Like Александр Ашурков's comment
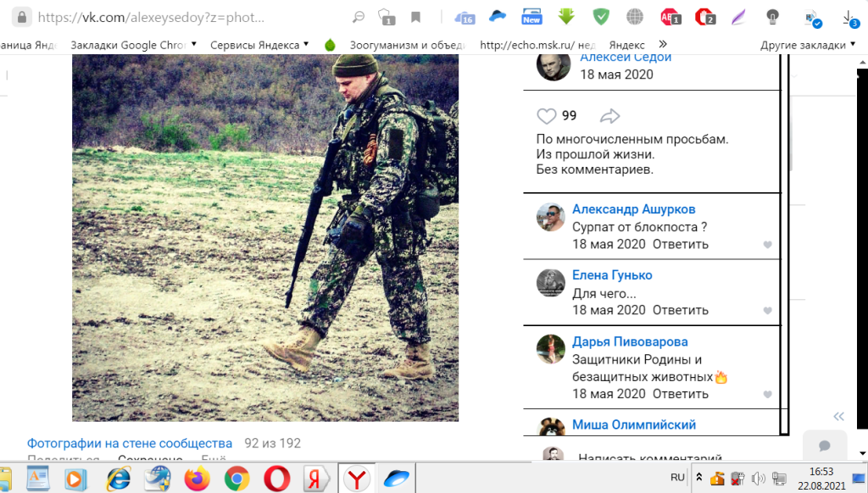This screenshot has width=868, height=493. click(x=767, y=245)
